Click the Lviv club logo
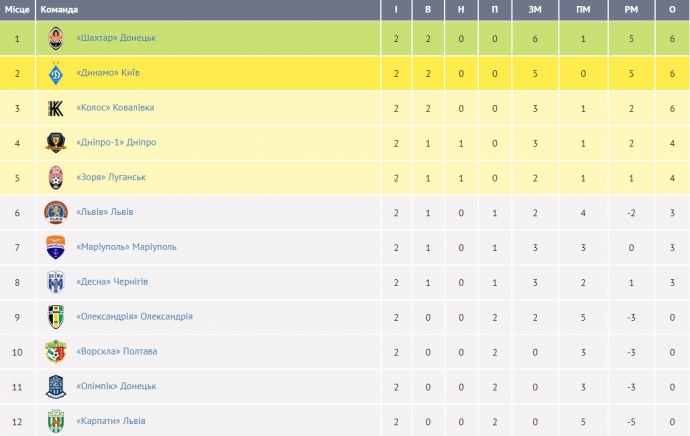Screen dimensions: 690x436 pyautogui.click(x=56, y=212)
